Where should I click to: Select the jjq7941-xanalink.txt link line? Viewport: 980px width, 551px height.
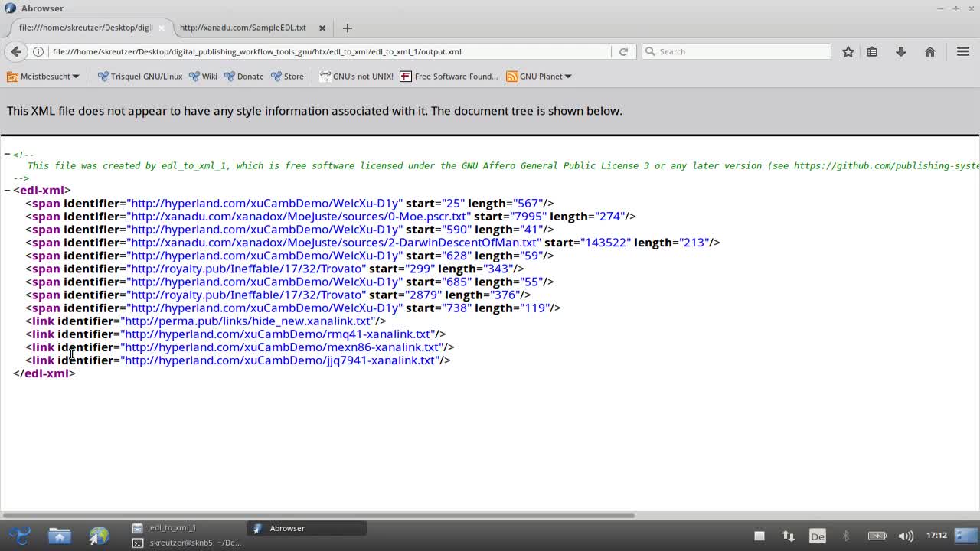tap(237, 360)
